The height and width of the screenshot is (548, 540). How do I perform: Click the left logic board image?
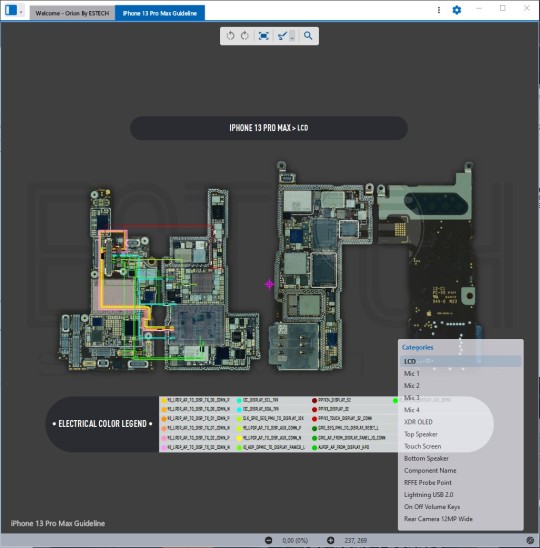tap(159, 280)
